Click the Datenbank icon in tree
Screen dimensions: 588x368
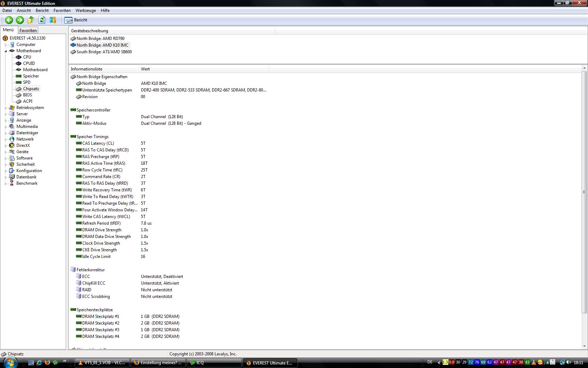(12, 177)
